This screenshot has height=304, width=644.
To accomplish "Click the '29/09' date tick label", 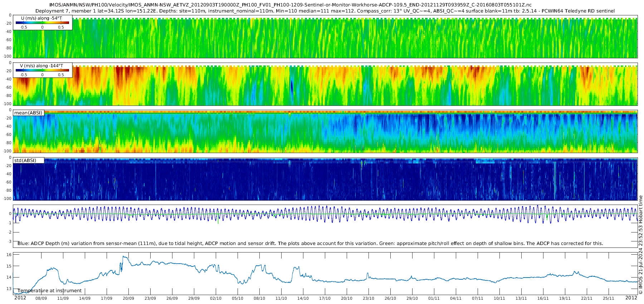I will 194,298.
